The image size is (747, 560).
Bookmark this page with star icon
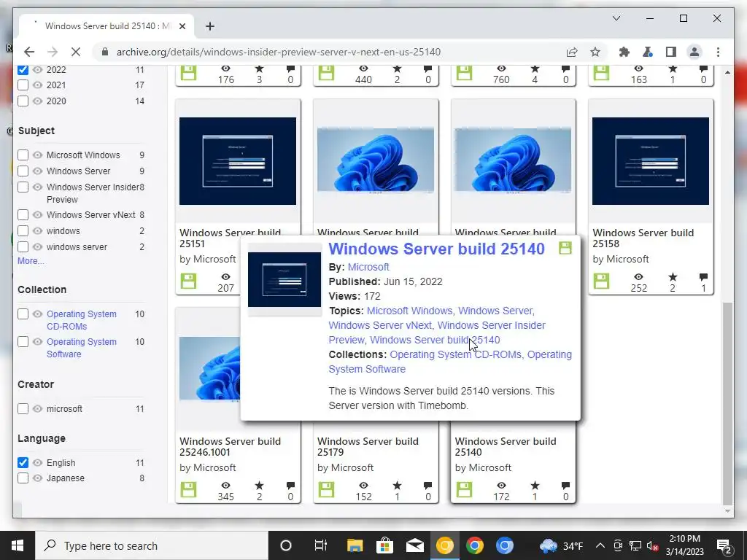pyautogui.click(x=595, y=52)
